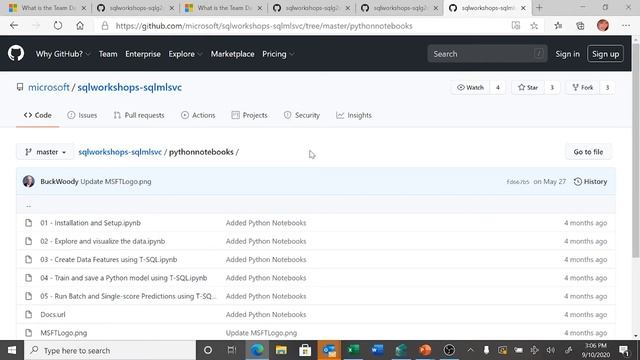Image resolution: width=640 pixels, height=360 pixels.
Task: Open 04 - Train and save a Python model notebook
Action: 124,278
